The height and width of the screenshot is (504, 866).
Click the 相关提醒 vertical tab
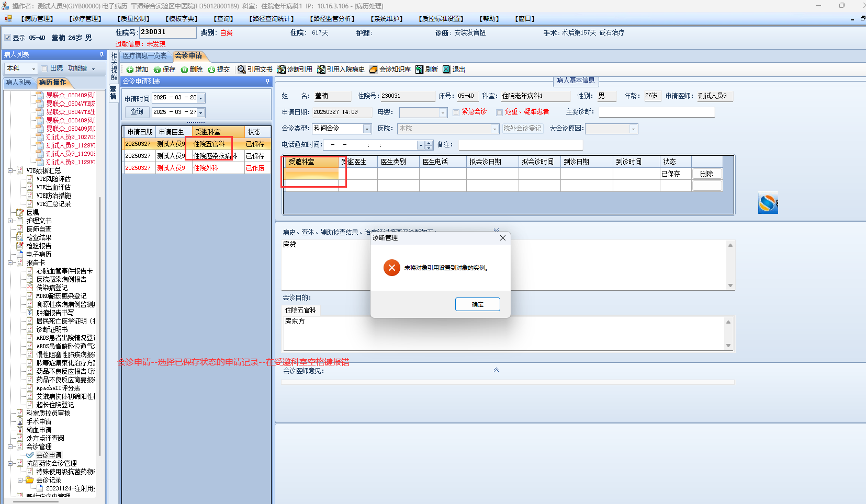(115, 66)
